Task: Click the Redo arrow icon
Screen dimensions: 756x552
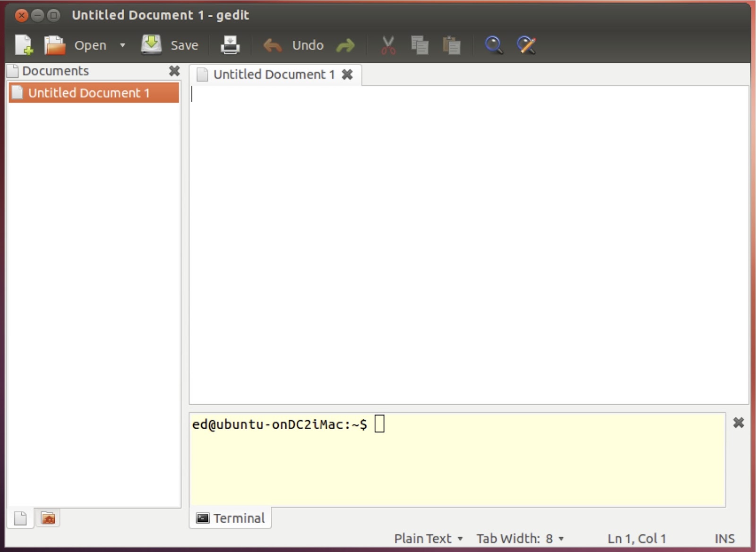Action: point(346,44)
